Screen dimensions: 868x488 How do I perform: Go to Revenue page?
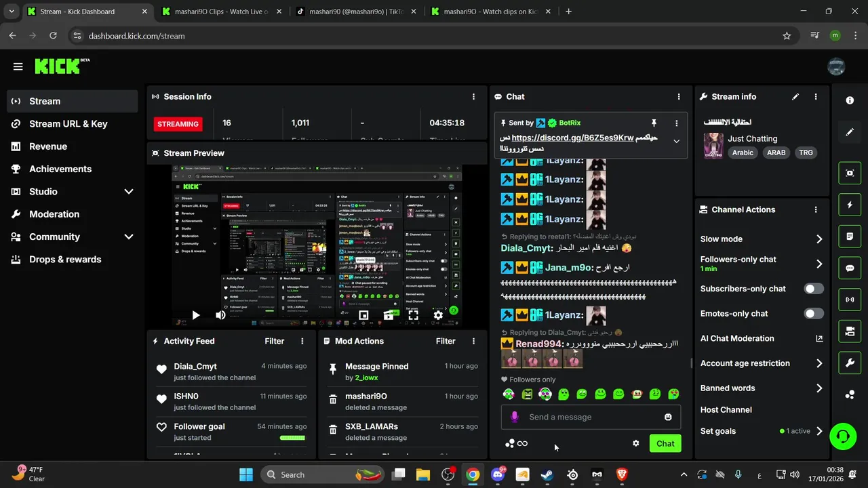pos(72,146)
